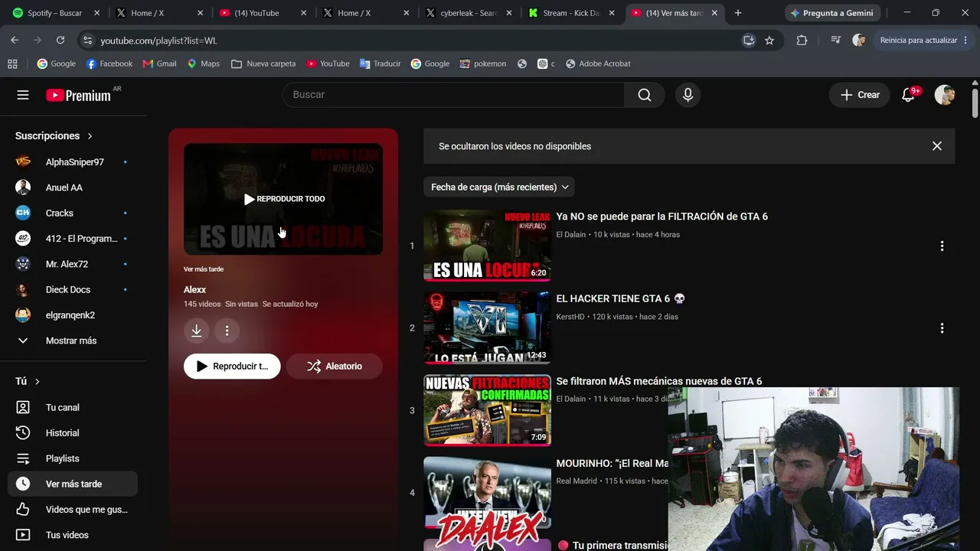Viewport: 980px width, 551px height.
Task: Download the Ver más tarde playlist
Action: 197,330
